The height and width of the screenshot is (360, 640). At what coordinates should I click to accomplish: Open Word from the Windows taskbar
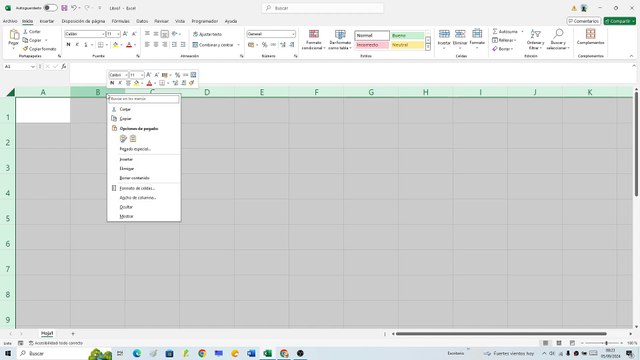(x=251, y=353)
